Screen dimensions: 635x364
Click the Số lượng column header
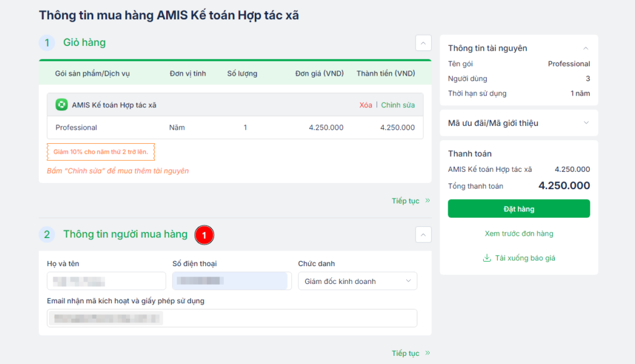point(242,73)
